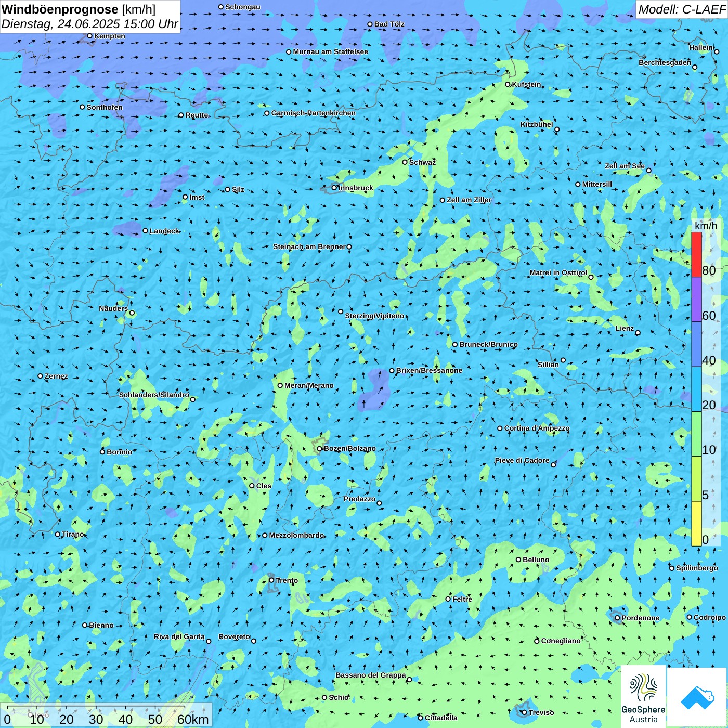Click the Bozen/Bolzano city marker
The width and height of the screenshot is (728, 728).
tap(320, 448)
